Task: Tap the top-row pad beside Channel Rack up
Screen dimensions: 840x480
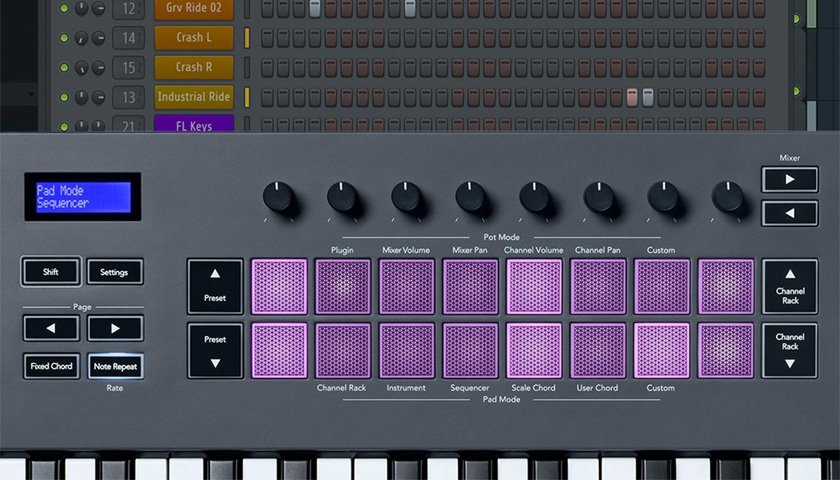Action: pyautogui.click(x=726, y=287)
